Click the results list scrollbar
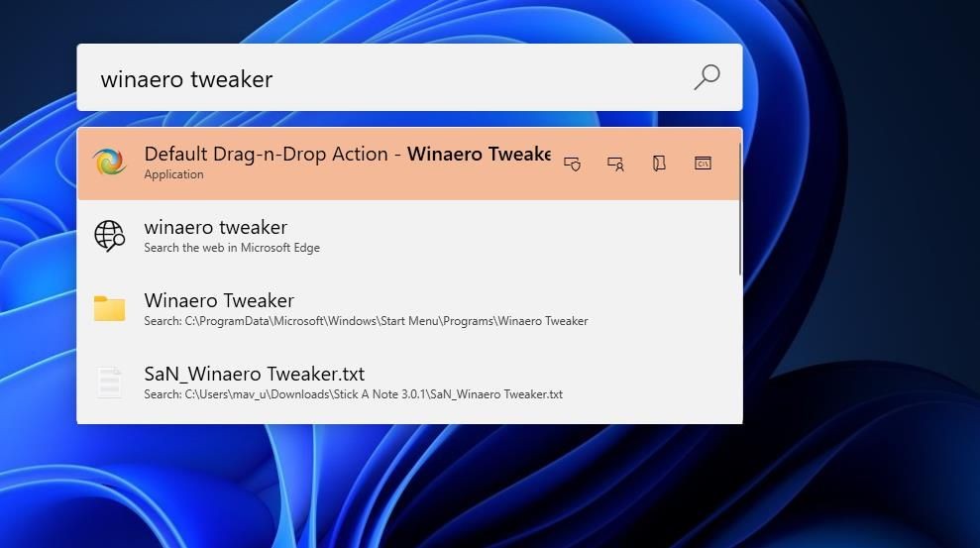This screenshot has height=548, width=980. [740, 209]
